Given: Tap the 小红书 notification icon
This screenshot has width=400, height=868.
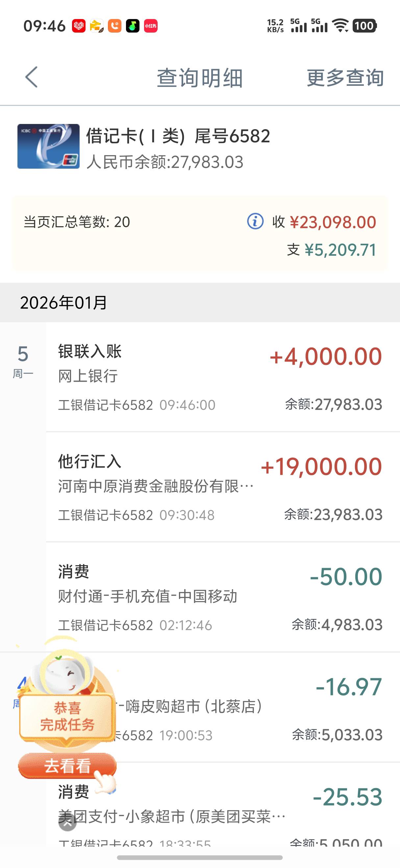Looking at the screenshot, I should pos(151,26).
